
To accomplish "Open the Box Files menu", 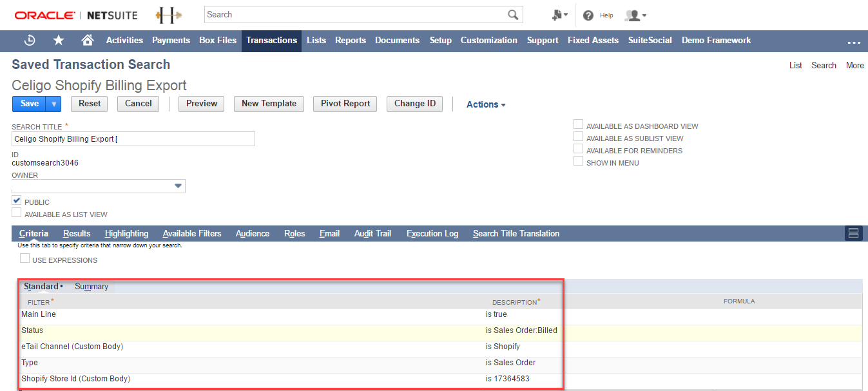I will [x=218, y=40].
